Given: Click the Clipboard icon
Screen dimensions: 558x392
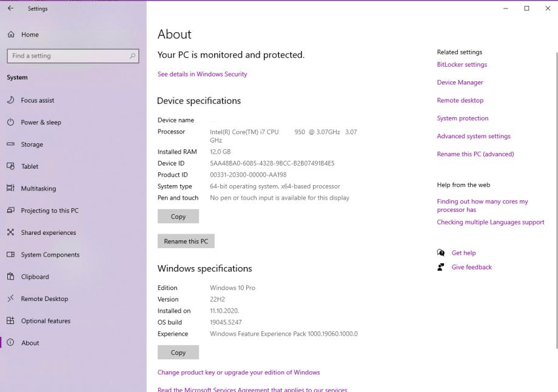Looking at the screenshot, I should pyautogui.click(x=11, y=277).
